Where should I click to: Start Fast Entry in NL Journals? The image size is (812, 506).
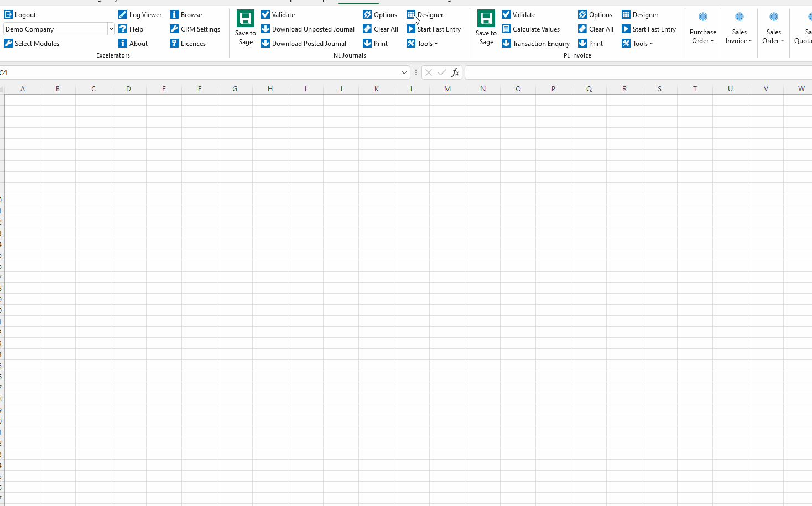point(434,29)
